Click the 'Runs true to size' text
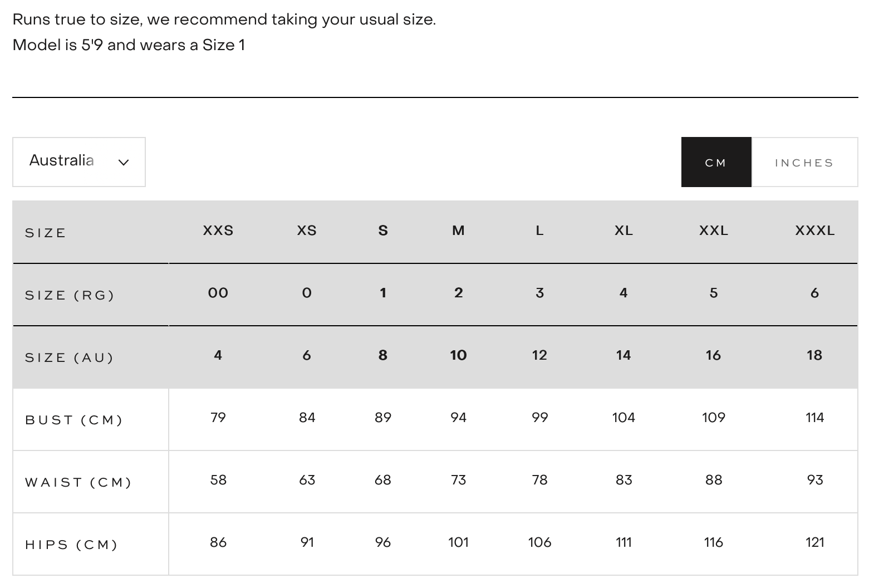 coord(224,19)
